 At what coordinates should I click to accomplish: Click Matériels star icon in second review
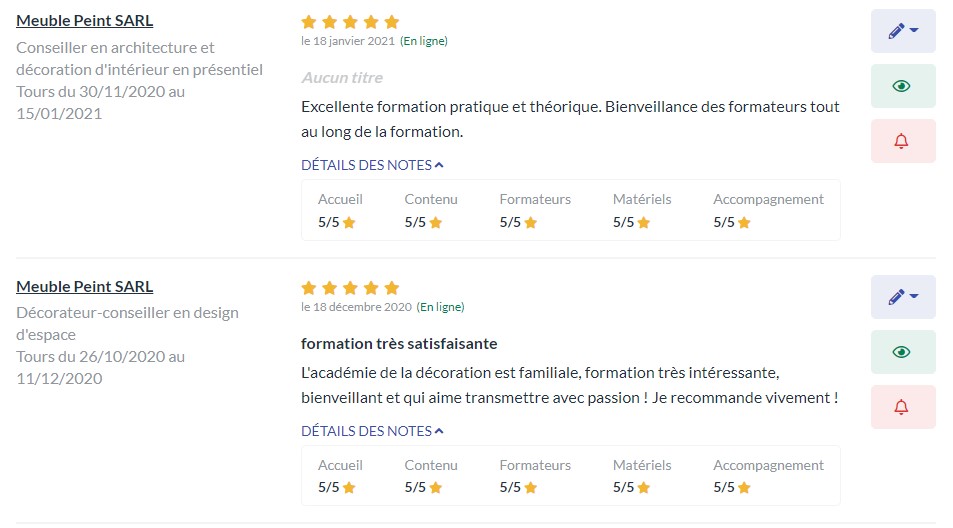click(644, 487)
